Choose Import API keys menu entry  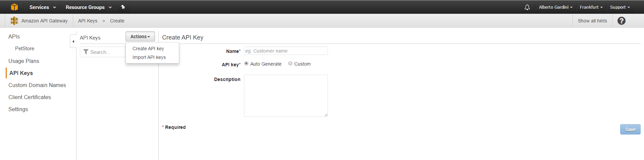point(149,57)
